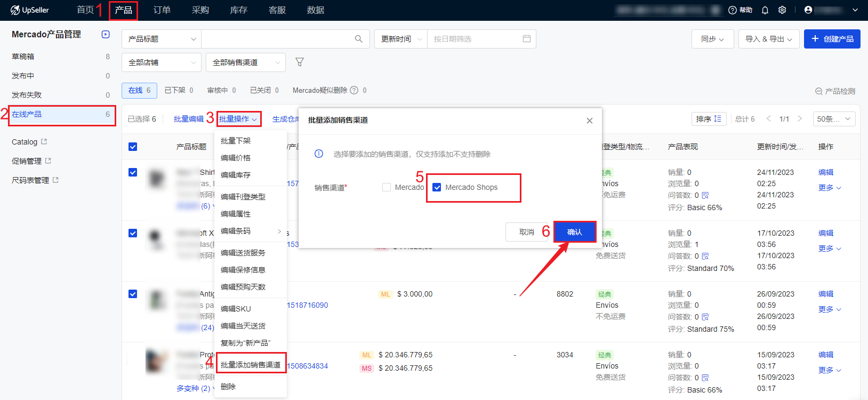Open the 订单 top menu

point(162,10)
